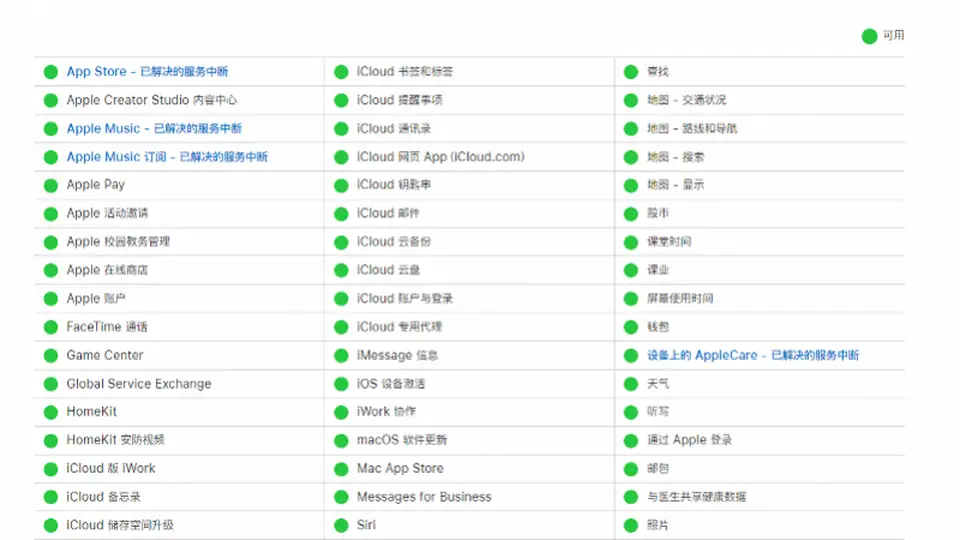960x540 pixels.
Task: Click the status dot beside 照片
Action: click(631, 525)
